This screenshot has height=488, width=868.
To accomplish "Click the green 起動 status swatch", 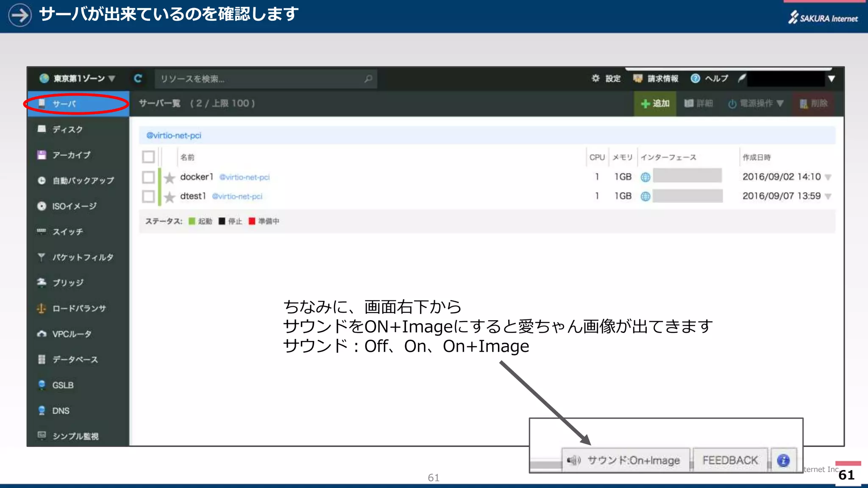I will 192,221.
